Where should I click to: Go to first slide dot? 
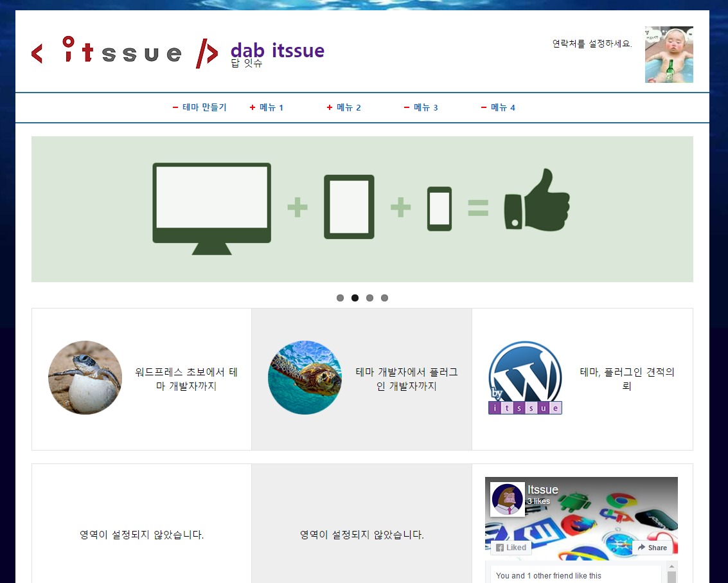point(340,298)
